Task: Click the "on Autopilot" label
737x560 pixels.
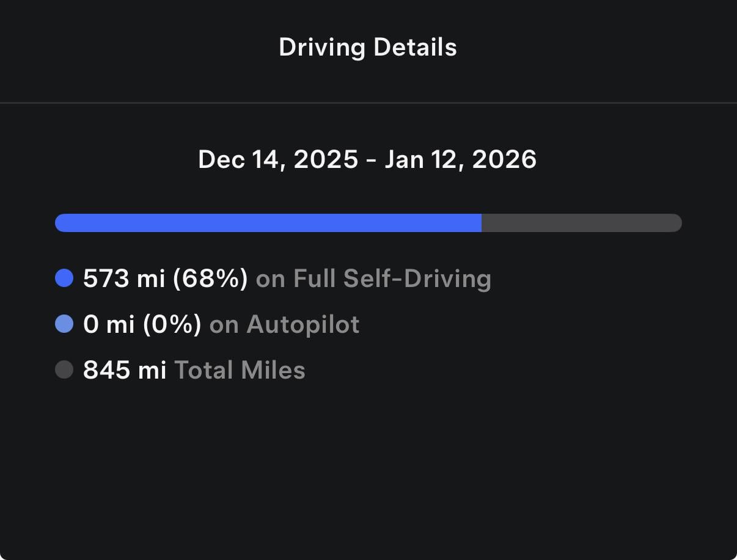Action: pyautogui.click(x=284, y=324)
